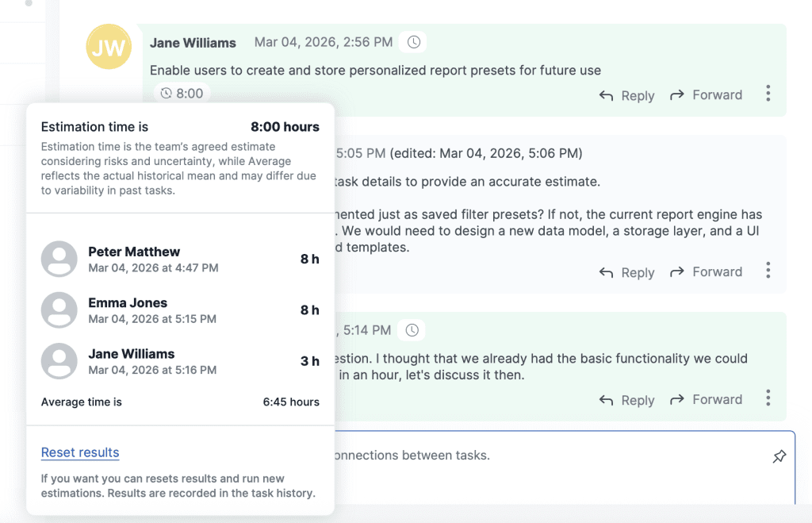Click Jane Williams' avatar inside the estimation popup
Screen dimensions: 812x523
tap(59, 360)
